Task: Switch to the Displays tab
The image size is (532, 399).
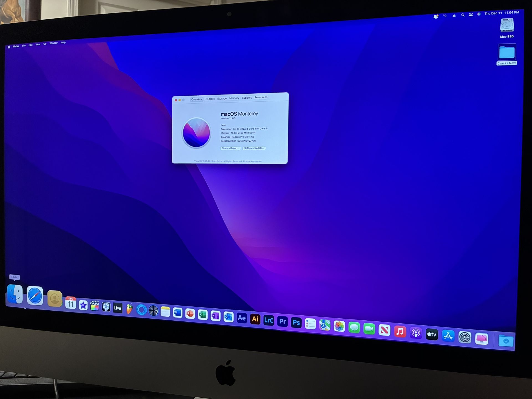Action: pos(210,99)
